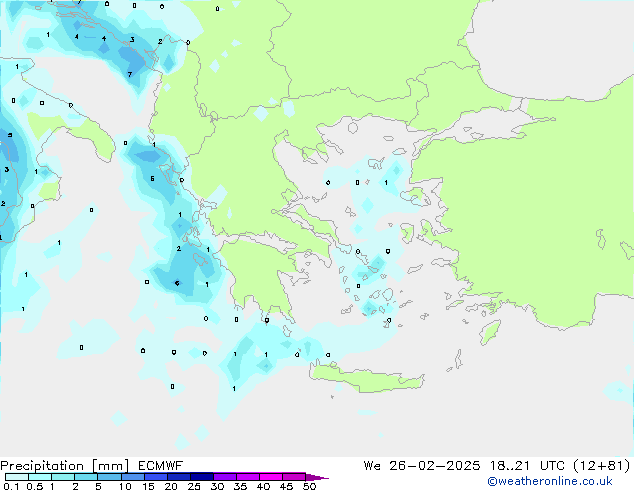Click the '30' legend scale label
The image size is (634, 490).
(x=217, y=486)
